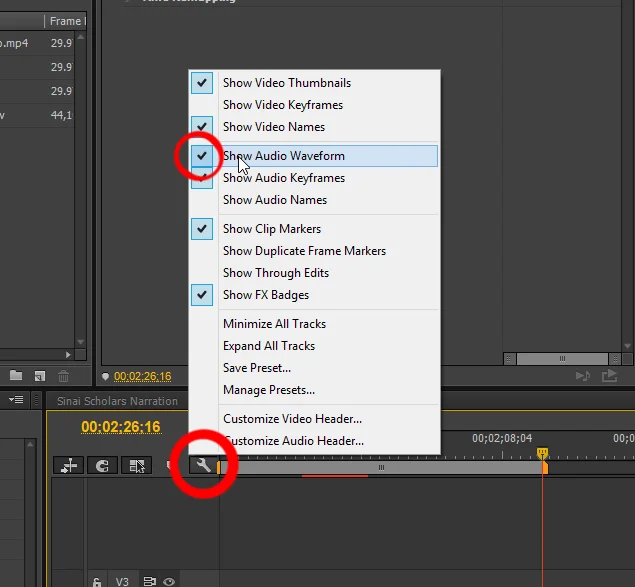Click the Frame column header
Viewport: 635px width, 587px height.
(x=65, y=21)
